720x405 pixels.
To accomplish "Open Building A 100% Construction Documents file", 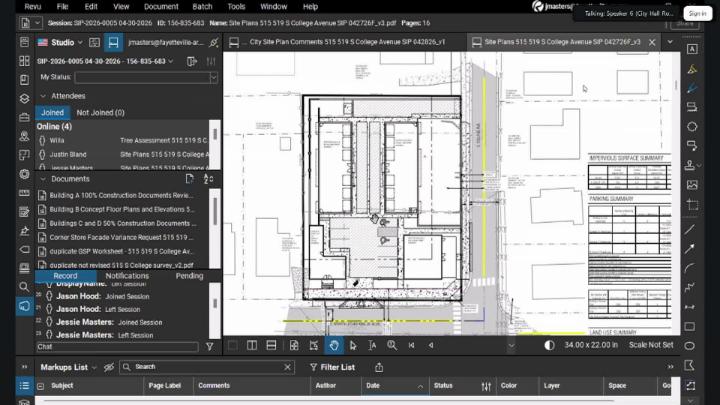I will point(122,195).
